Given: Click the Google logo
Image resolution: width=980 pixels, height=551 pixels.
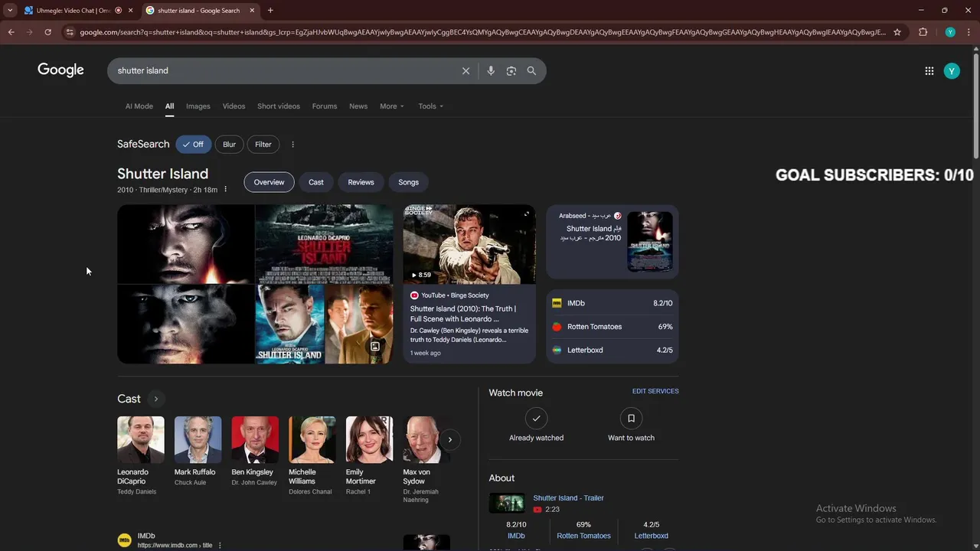Looking at the screenshot, I should pos(60,70).
